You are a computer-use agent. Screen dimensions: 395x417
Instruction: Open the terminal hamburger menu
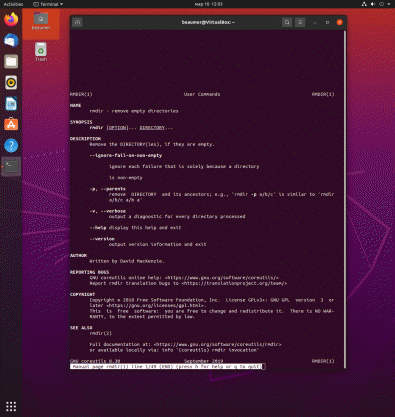tap(300, 22)
